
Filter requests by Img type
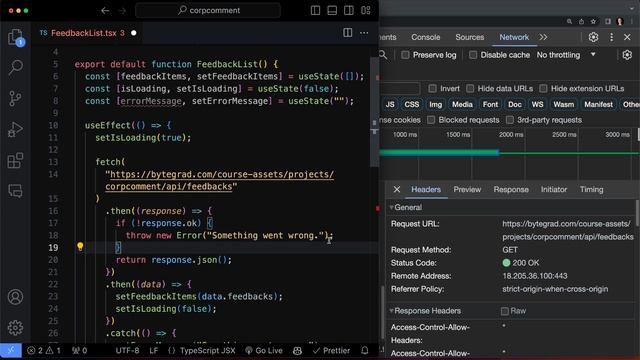[x=435, y=104]
